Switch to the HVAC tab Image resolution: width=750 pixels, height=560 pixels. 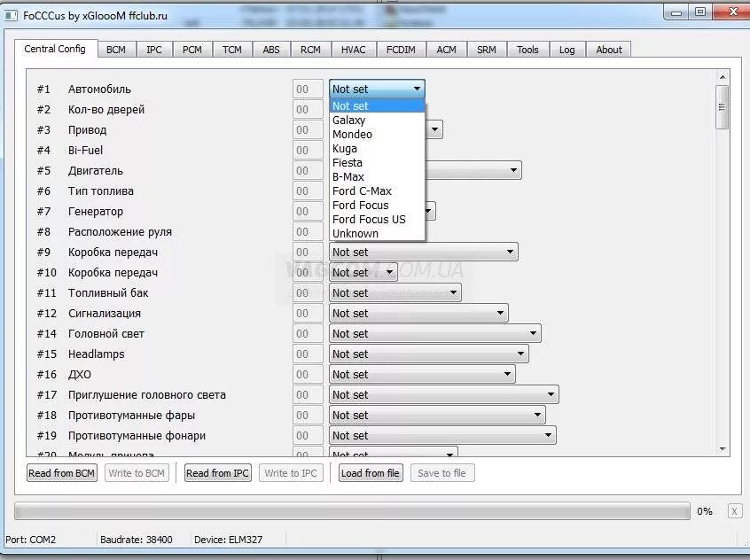[354, 50]
